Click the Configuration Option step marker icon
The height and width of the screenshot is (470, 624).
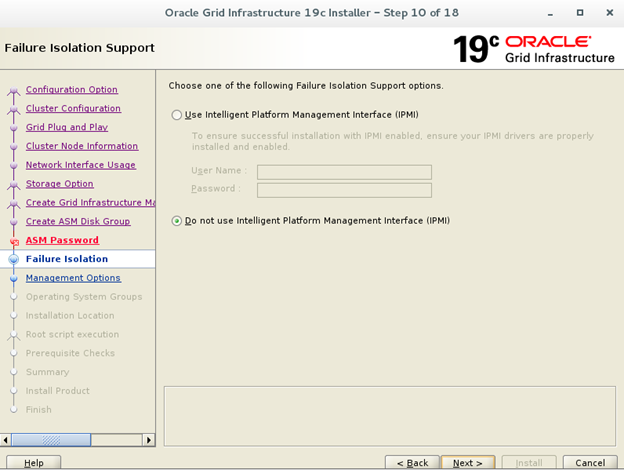14,91
